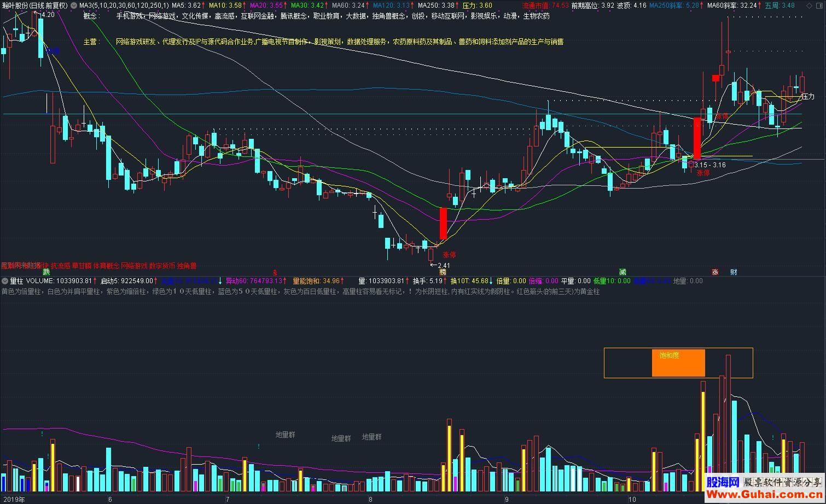Viewport: 826px width, 504px height.
Task: Click month 8 on the time axis
Action: (x=370, y=500)
